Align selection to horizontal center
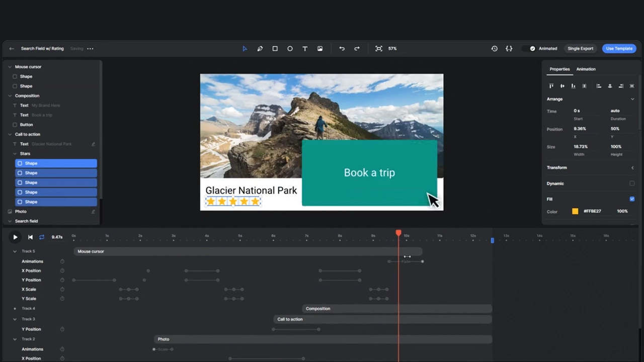 pos(610,86)
